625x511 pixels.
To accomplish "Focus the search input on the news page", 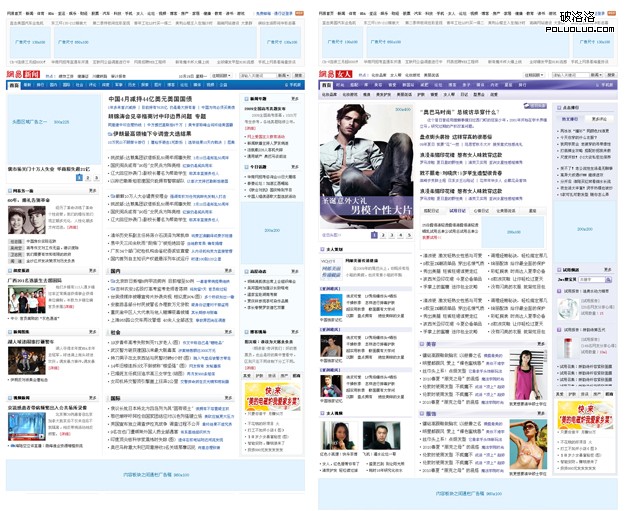I will pos(257,75).
